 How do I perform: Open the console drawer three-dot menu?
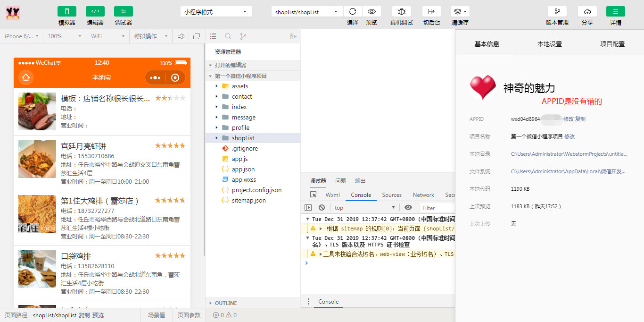click(308, 302)
